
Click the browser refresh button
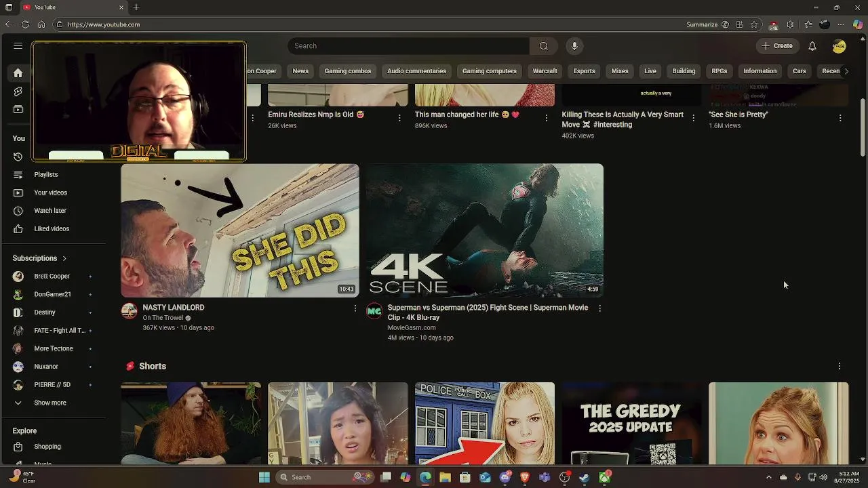pos(25,24)
